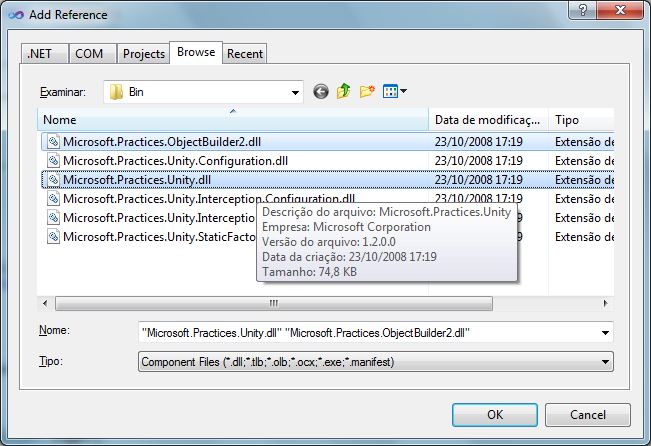Open the Views menu icon
Image resolution: width=651 pixels, height=446 pixels.
point(394,91)
